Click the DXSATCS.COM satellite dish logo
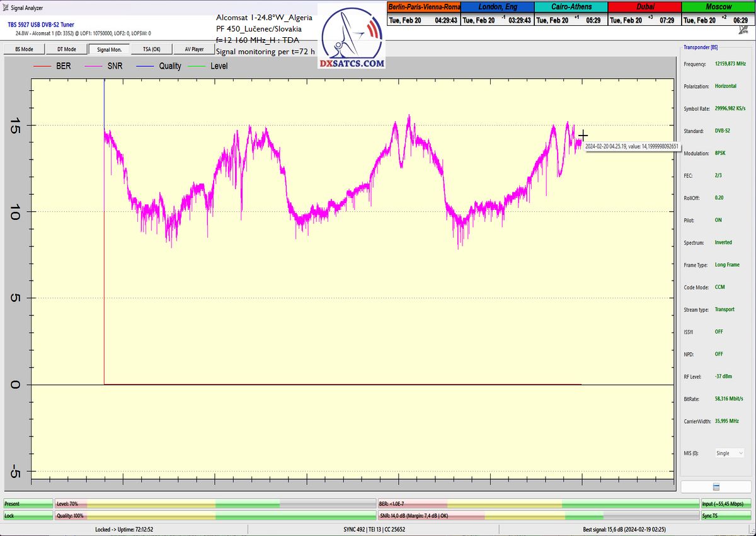This screenshot has width=756, height=536. (351, 38)
